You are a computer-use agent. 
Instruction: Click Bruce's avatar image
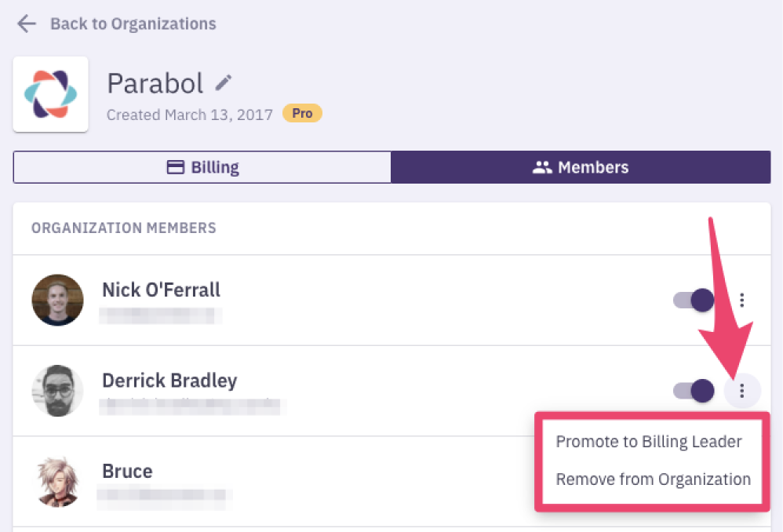57,481
